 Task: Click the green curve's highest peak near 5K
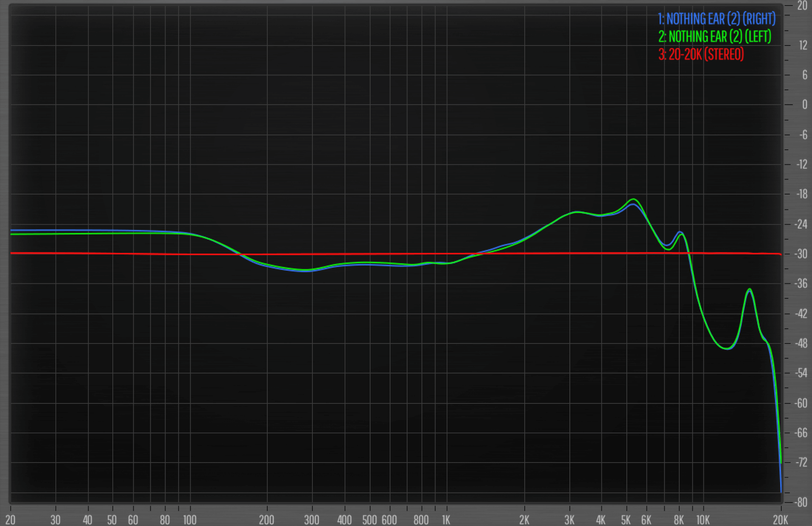[x=634, y=199]
